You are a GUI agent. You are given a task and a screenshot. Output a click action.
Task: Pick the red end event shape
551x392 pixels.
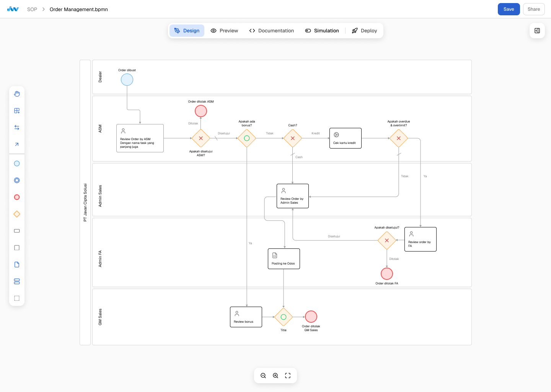tap(16, 197)
